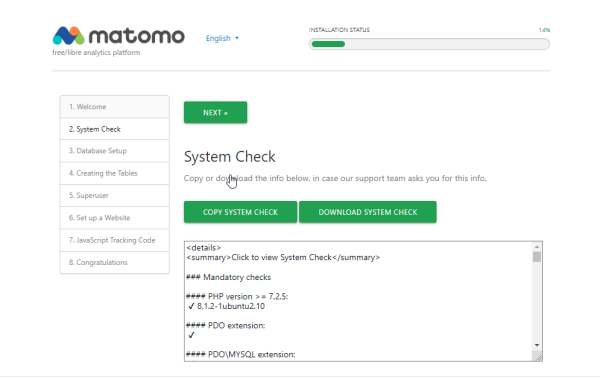Screen dimensions: 600x379
Task: Click the '8.1.2-1ubuntu2.10' version text
Action: click(x=231, y=306)
